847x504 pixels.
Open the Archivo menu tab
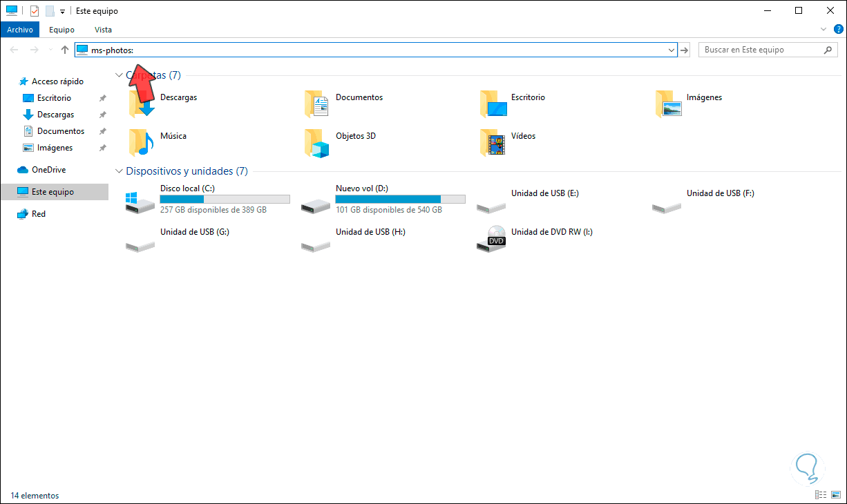20,30
